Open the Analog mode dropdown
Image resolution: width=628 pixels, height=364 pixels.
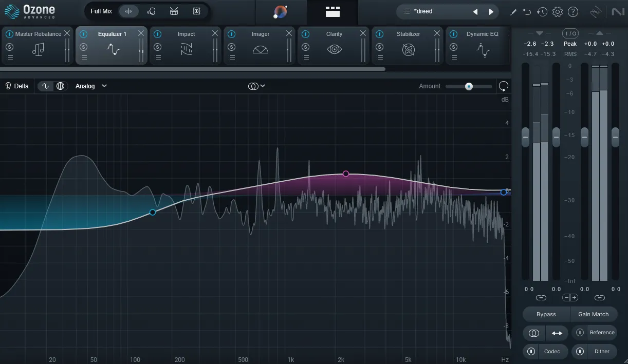[91, 86]
